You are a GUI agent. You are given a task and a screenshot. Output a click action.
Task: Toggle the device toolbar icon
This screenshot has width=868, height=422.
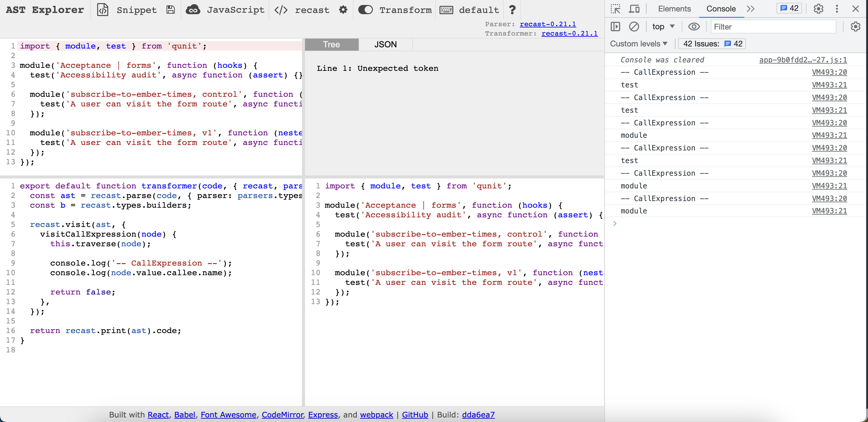[x=634, y=9]
